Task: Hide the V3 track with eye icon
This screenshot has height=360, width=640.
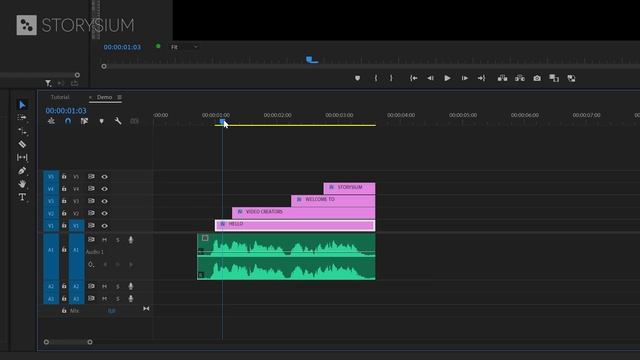Action: coord(104,201)
